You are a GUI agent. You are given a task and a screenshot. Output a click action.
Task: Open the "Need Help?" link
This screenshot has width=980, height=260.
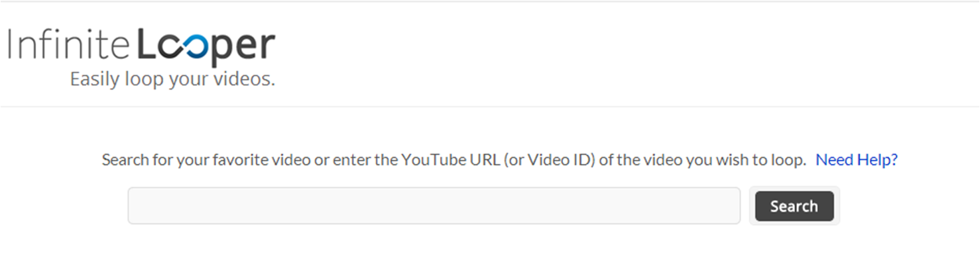point(856,160)
